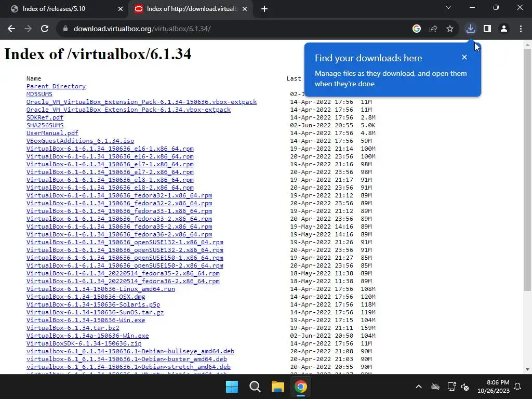Click the scrollbar down arrow
Viewport: 532px width, 399px height.
528,369
